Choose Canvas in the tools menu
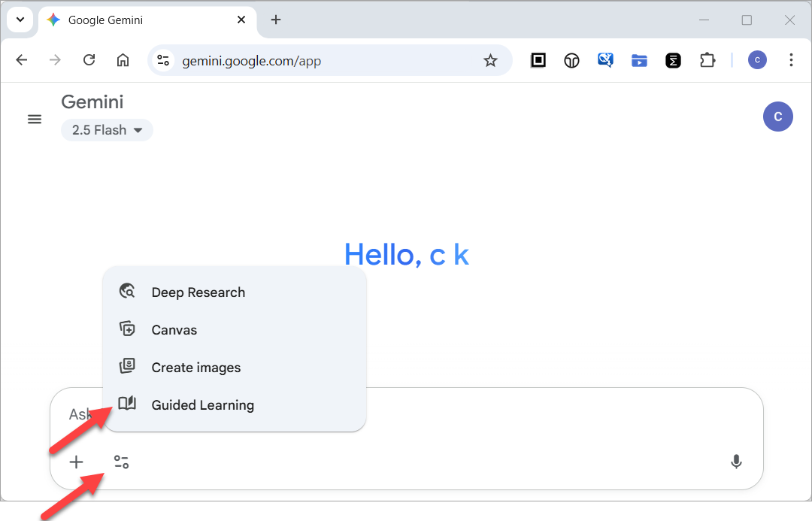This screenshot has width=812, height=521. coord(234,330)
